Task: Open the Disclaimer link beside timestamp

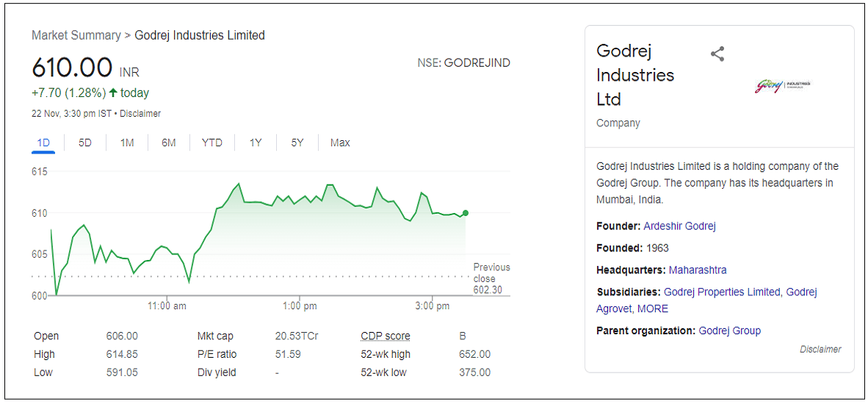Action: (x=140, y=113)
